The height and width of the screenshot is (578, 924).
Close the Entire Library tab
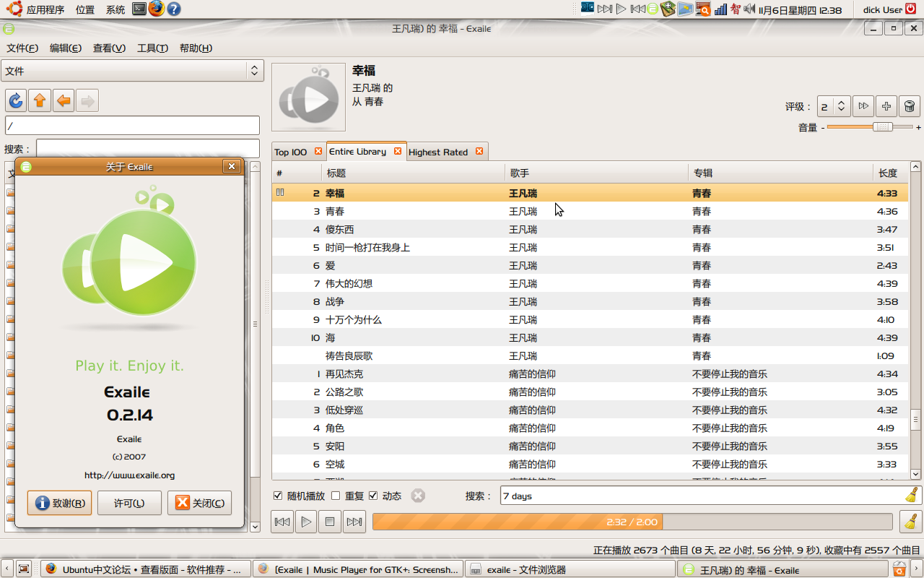pyautogui.click(x=398, y=151)
